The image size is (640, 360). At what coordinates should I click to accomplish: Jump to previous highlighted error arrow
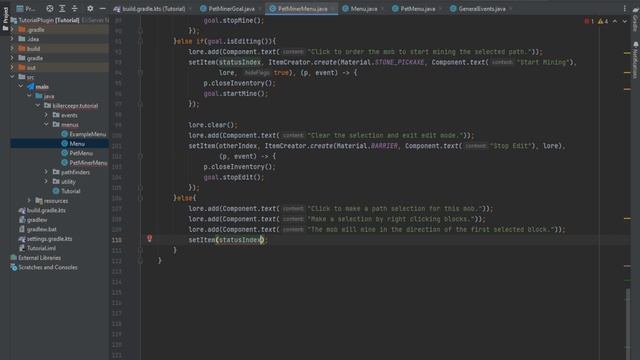click(615, 21)
